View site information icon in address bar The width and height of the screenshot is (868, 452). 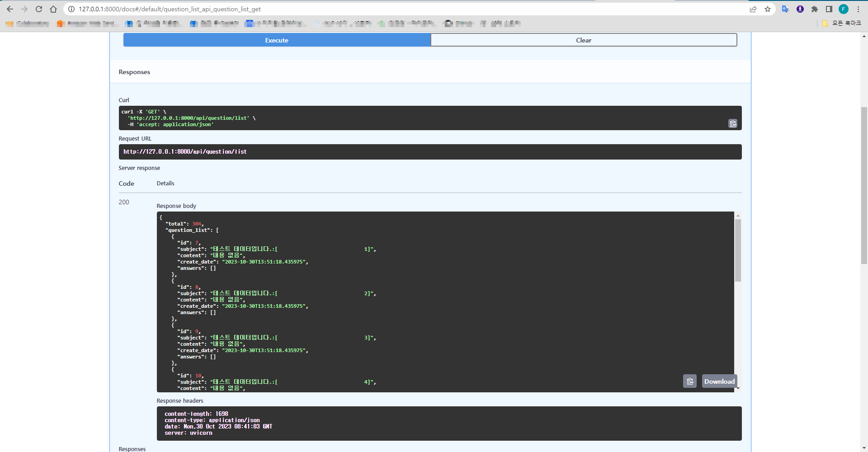[71, 9]
